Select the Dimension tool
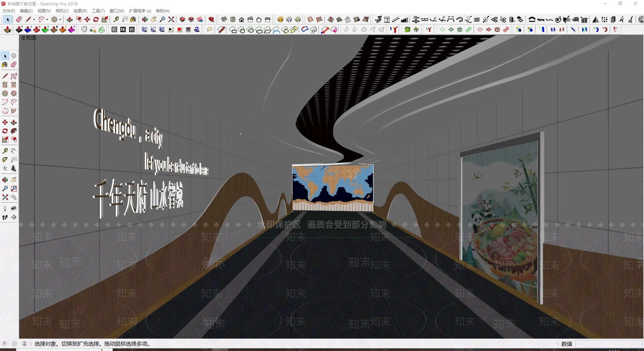 tap(14, 151)
